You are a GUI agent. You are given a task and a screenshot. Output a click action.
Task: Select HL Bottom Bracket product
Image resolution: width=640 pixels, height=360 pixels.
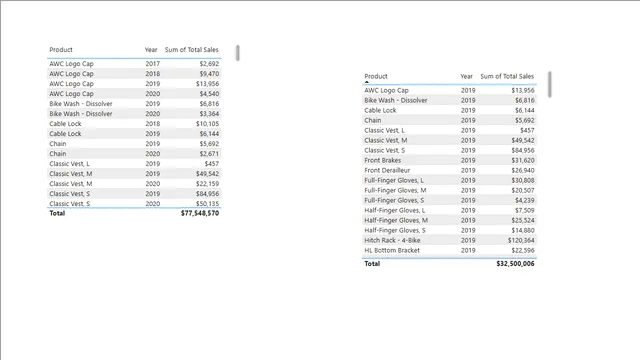point(392,250)
